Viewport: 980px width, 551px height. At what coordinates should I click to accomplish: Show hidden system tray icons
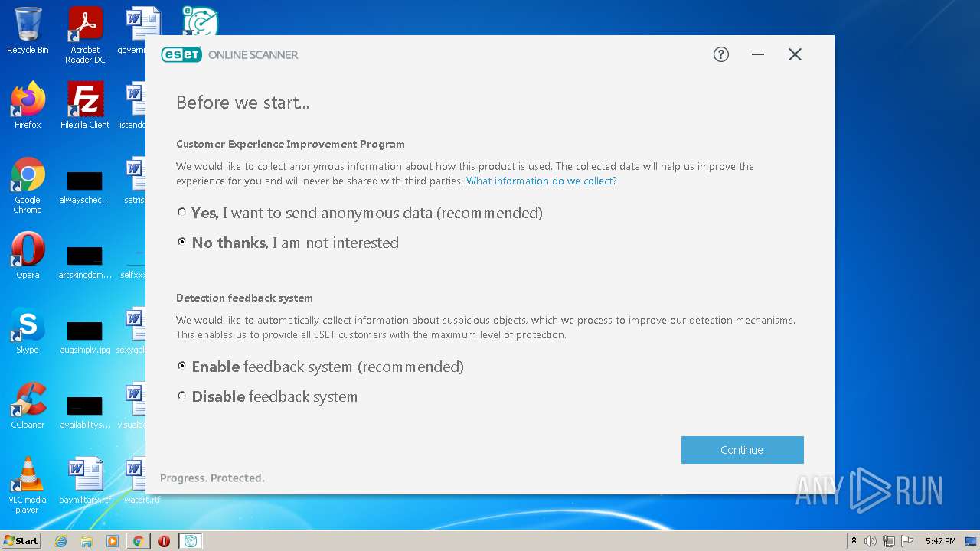[x=854, y=541]
